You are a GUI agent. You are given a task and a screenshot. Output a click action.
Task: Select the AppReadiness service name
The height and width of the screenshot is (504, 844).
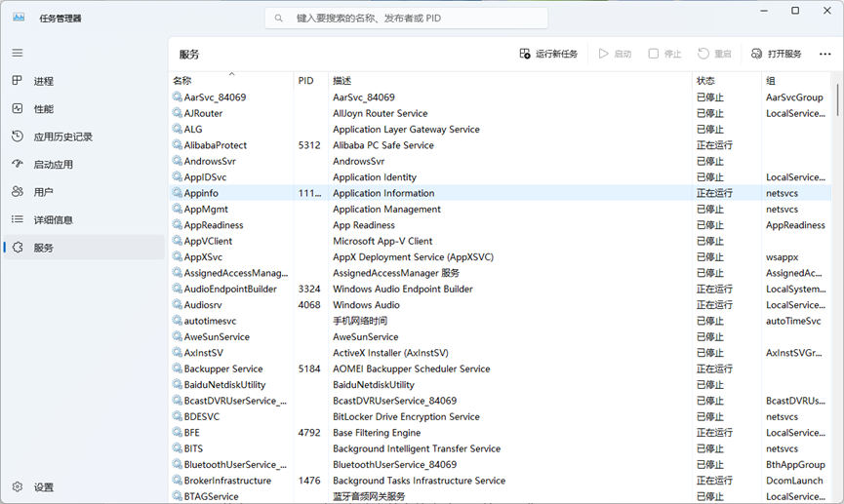pos(214,225)
